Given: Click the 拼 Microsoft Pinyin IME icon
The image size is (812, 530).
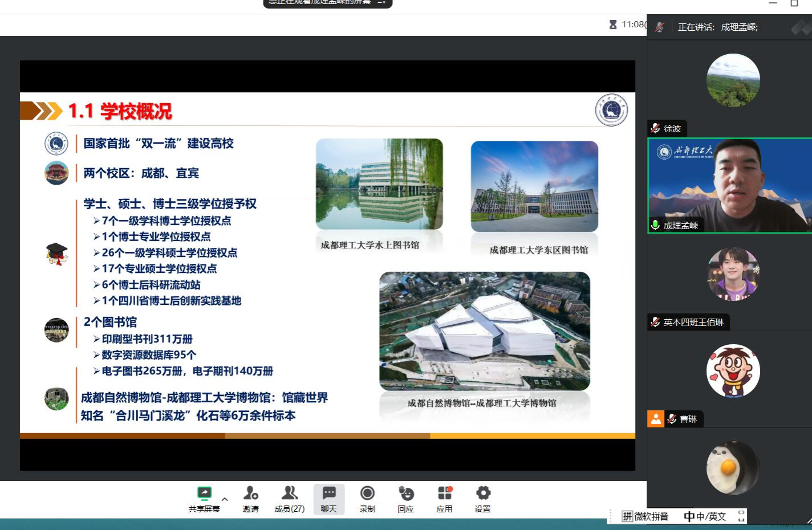Looking at the screenshot, I should (x=627, y=516).
